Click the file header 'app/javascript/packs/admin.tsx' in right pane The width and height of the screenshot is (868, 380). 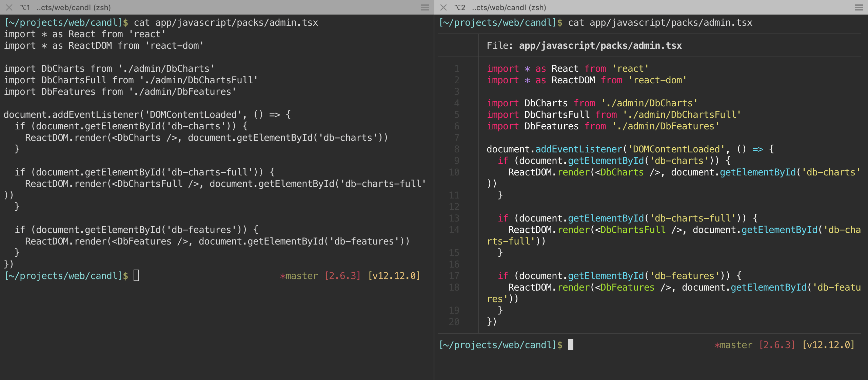tap(600, 45)
